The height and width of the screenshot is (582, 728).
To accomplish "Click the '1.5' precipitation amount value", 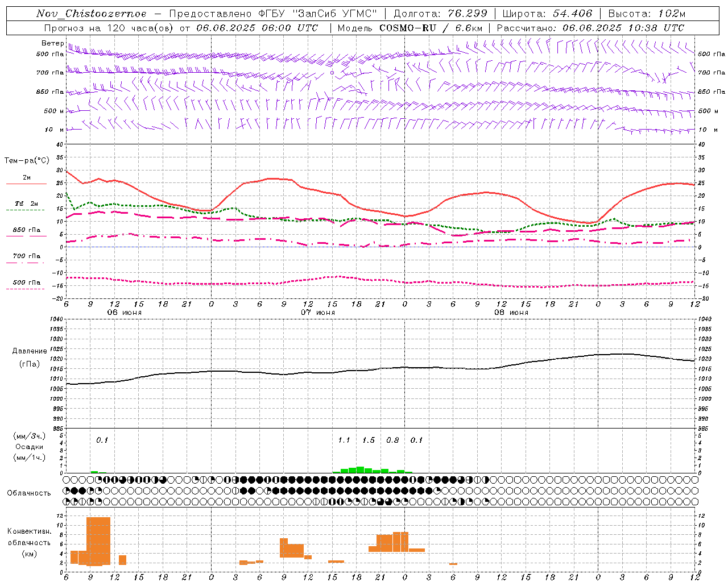I will pos(369,440).
